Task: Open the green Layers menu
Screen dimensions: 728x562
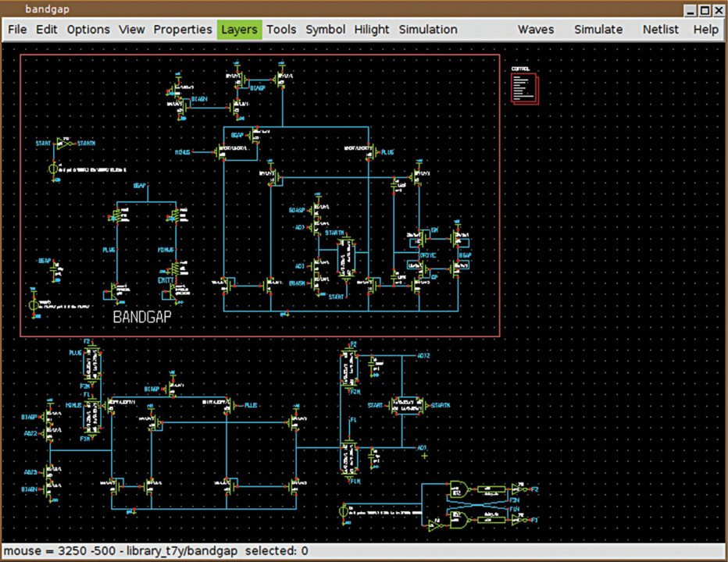Action: point(239,30)
